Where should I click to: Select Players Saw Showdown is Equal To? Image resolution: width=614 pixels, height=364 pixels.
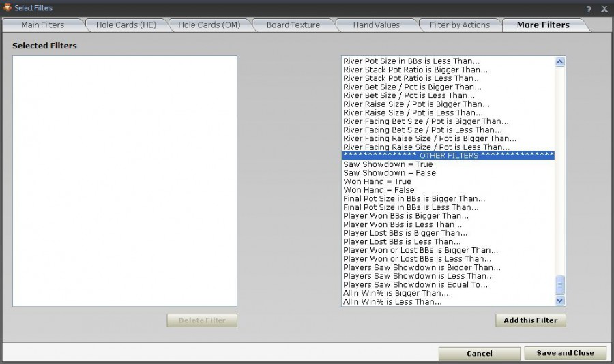[415, 285]
